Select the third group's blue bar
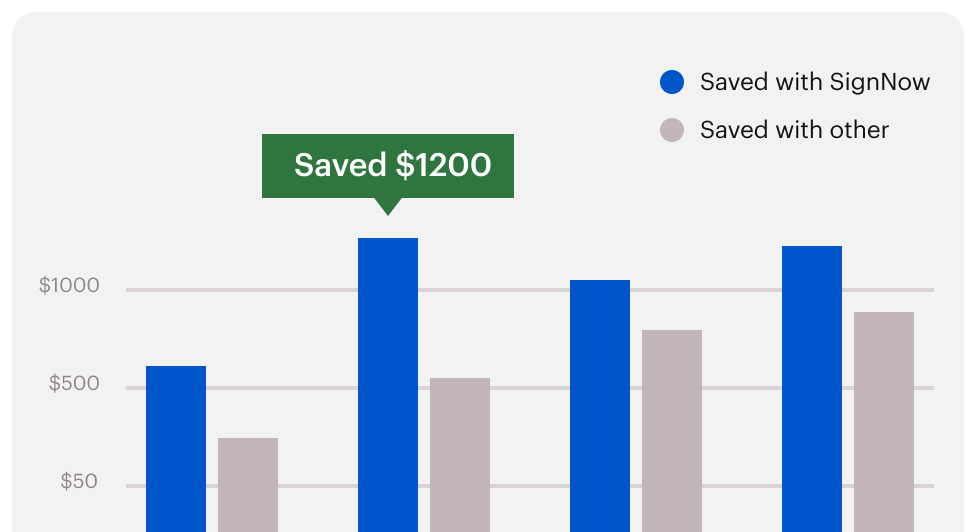Screen dimensions: 976x532 [x=600, y=405]
